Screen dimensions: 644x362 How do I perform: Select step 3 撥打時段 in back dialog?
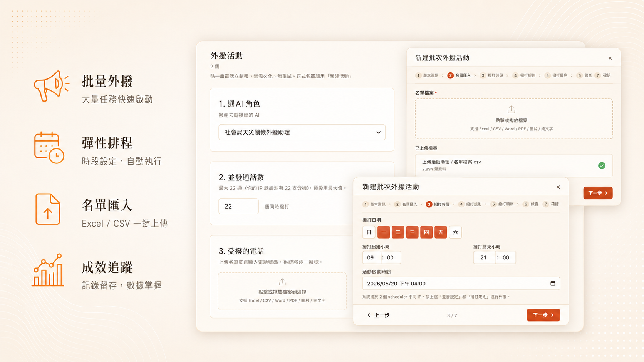(491, 75)
